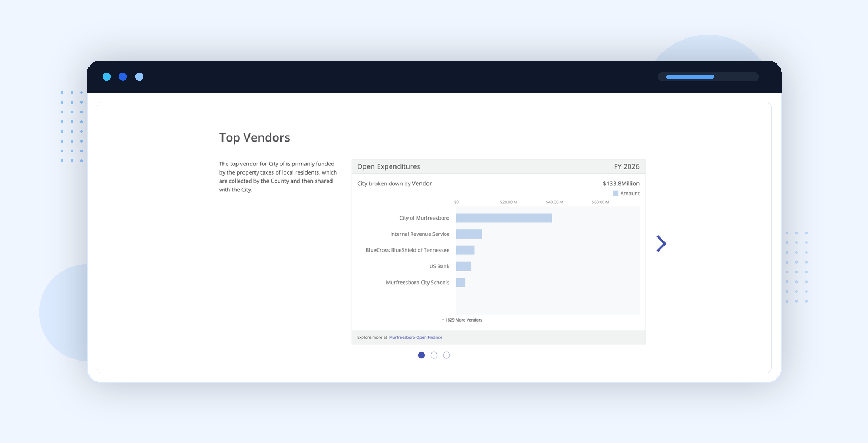
Task: Click the '$20.00 M' axis label
Action: click(508, 202)
